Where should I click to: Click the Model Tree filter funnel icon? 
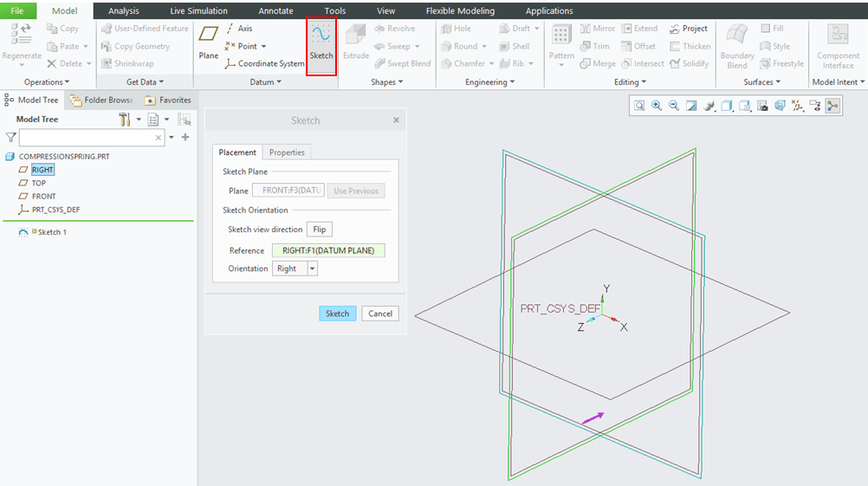10,138
